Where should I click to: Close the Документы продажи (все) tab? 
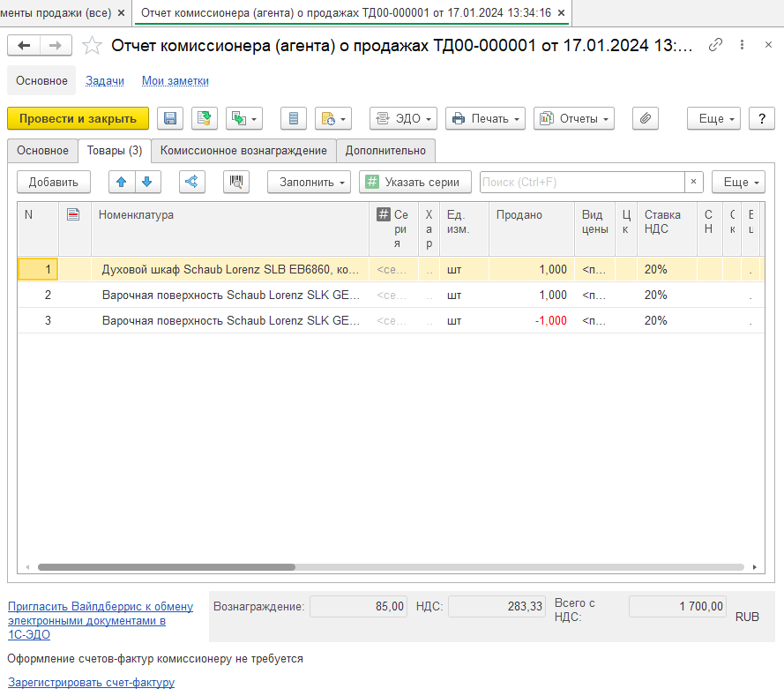[x=121, y=13]
